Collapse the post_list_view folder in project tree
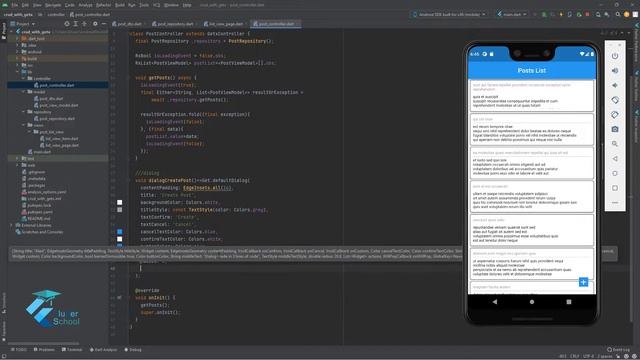 coord(29,132)
